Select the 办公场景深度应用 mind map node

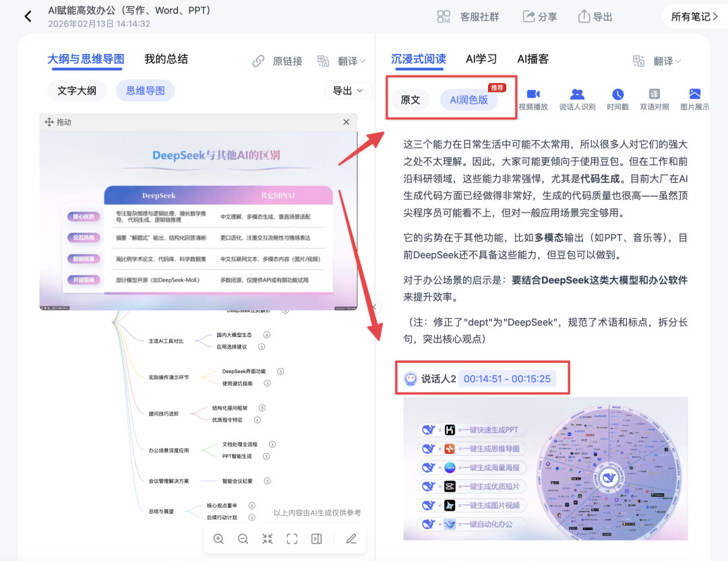[x=169, y=450]
